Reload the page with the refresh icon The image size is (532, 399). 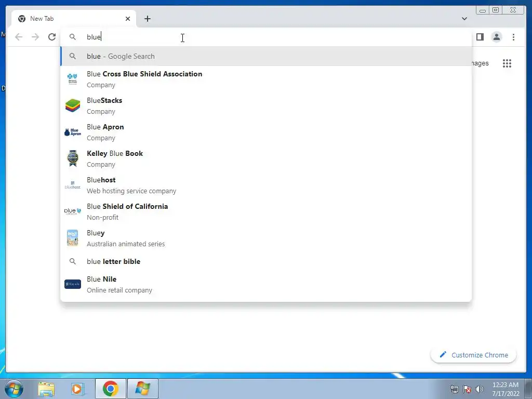[52, 37]
